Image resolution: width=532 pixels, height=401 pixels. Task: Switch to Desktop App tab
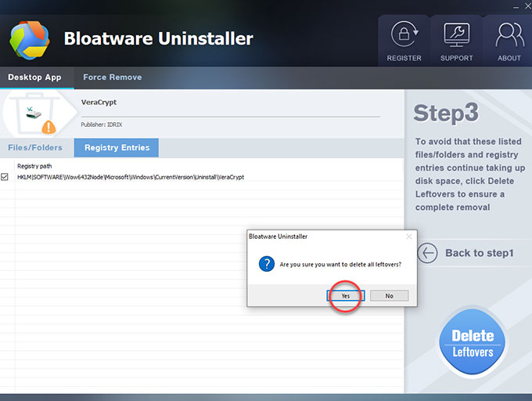35,78
